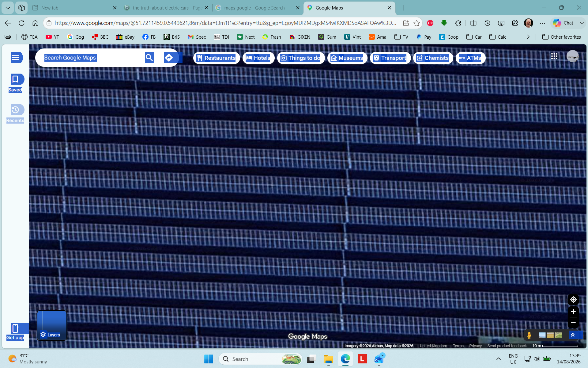Open the TV favorites folder
The width and height of the screenshot is (588, 368).
[401, 37]
